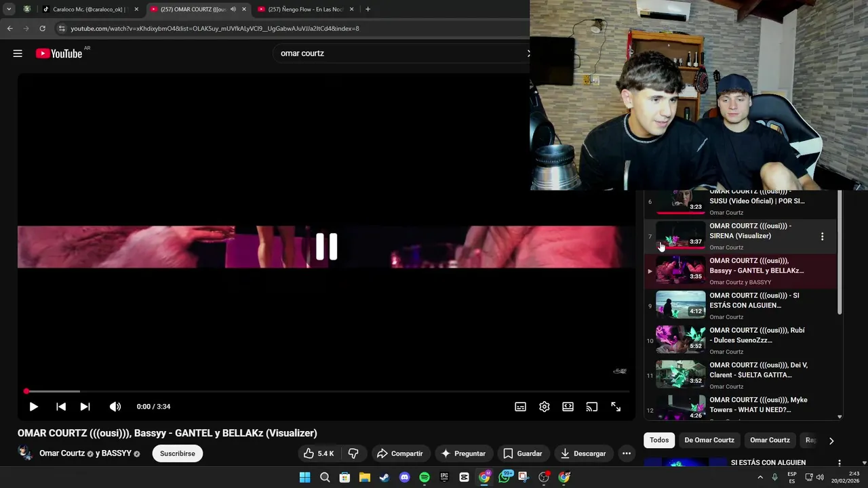Subscribe with the Suscribirse button
The image size is (868, 488).
click(178, 453)
